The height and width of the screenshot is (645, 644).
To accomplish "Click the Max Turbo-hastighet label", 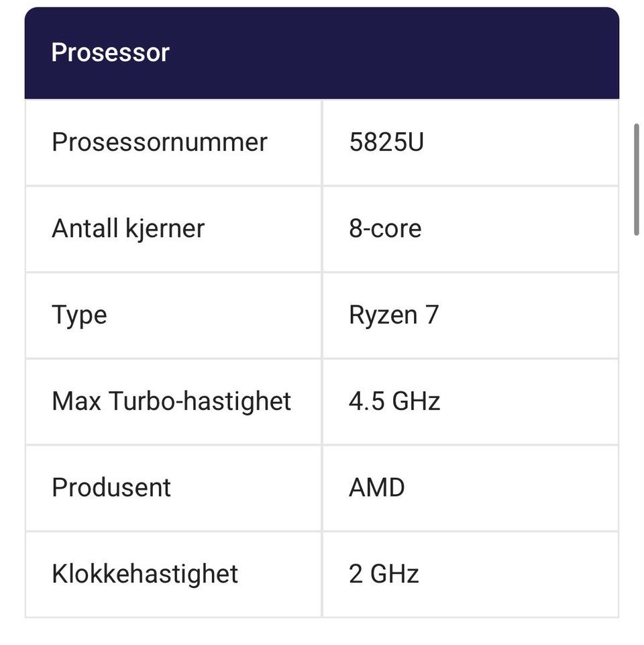I will (x=171, y=401).
